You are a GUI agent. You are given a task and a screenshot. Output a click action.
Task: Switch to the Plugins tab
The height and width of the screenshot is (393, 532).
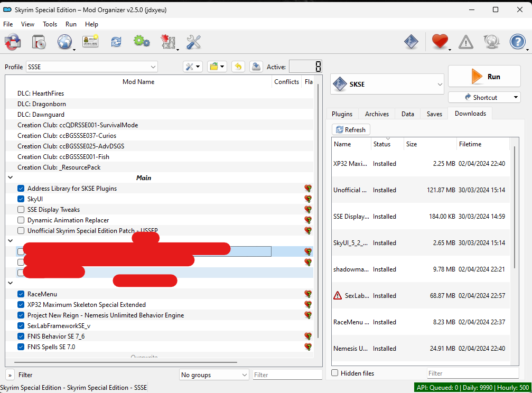click(x=342, y=114)
